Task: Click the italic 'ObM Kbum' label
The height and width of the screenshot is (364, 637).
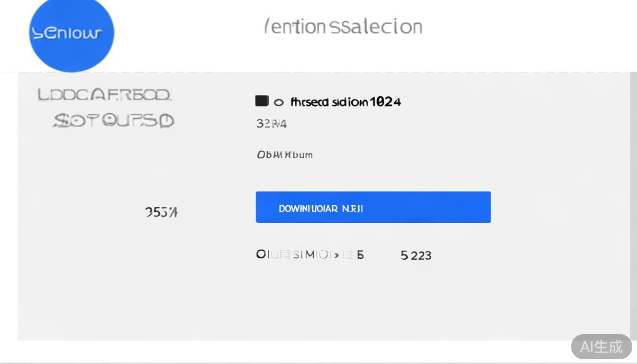Action: point(284,155)
